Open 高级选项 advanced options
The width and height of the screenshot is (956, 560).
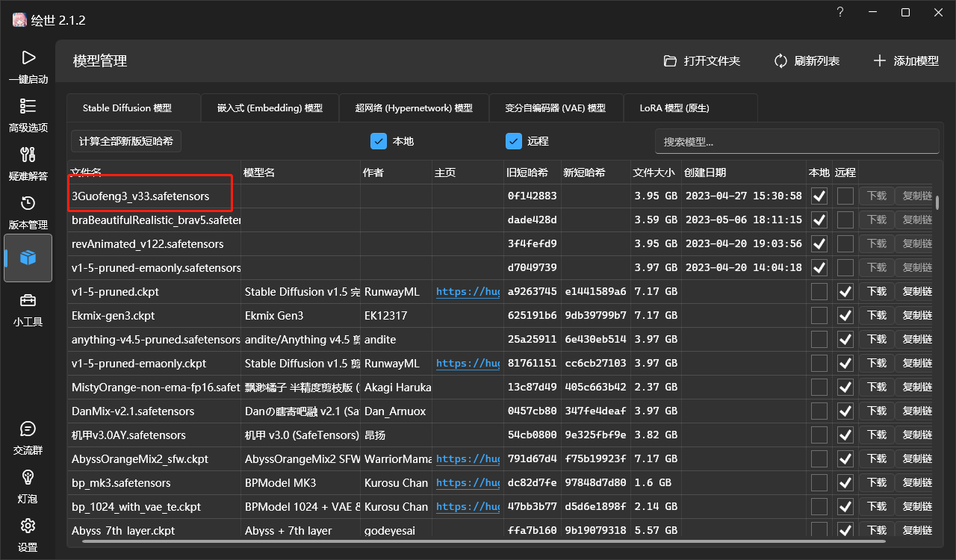click(28, 115)
